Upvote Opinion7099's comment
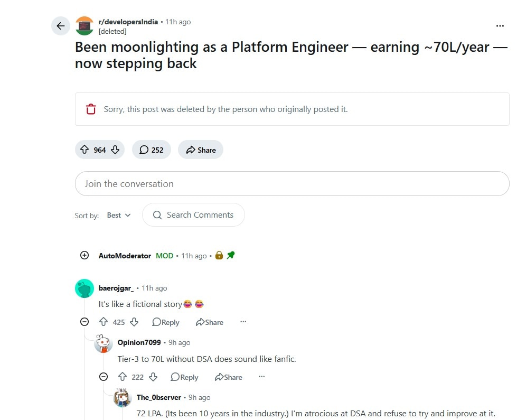 point(123,377)
